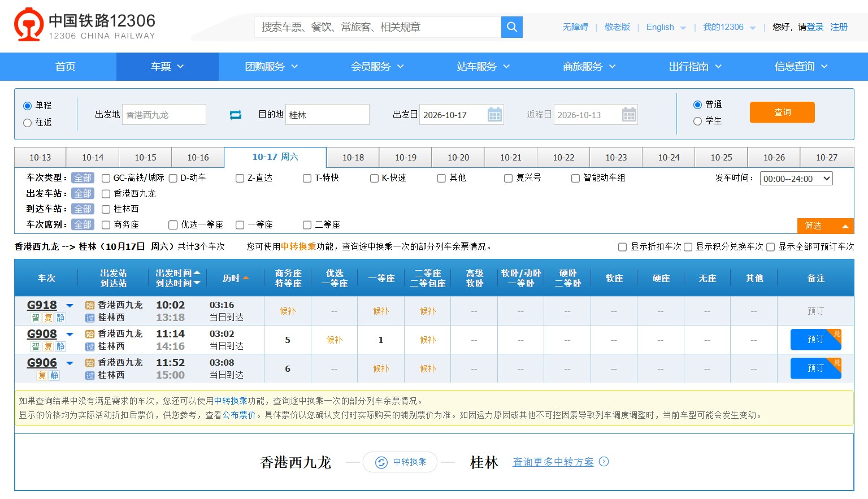Collapse the 筛选 filter panel
This screenshot has width=868, height=499.
click(826, 226)
